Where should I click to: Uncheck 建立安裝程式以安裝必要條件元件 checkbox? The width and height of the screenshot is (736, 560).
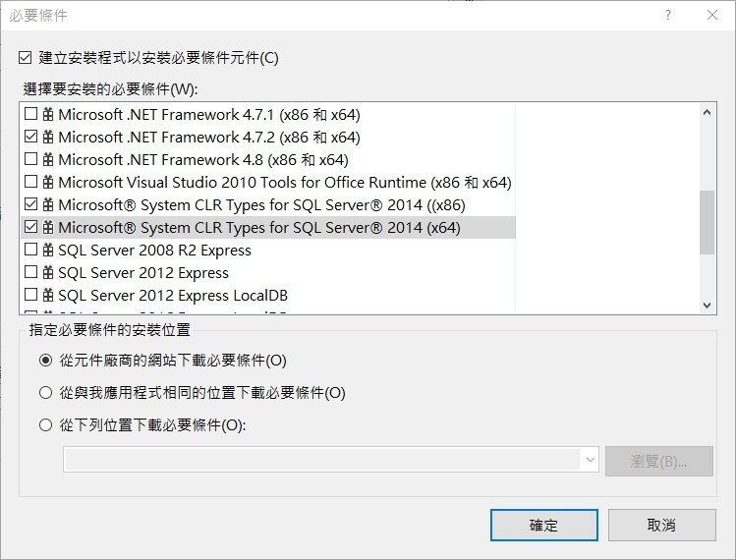pyautogui.click(x=26, y=58)
